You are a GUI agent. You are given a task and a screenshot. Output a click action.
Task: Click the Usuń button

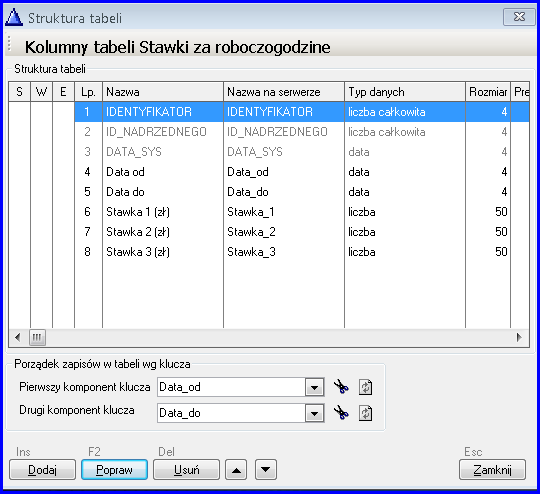186,470
